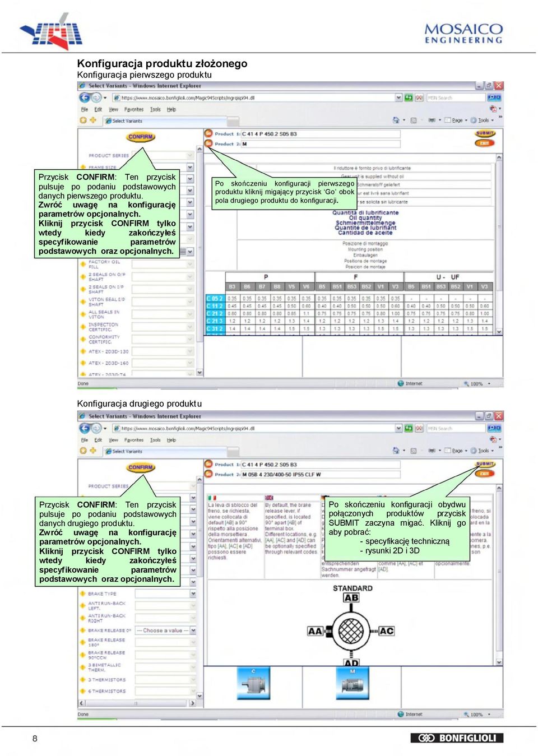Screen dimensions: 538x756
Task: Click the 'ANTI RUN-BACK LEFT' option label
Action: click(x=106, y=605)
